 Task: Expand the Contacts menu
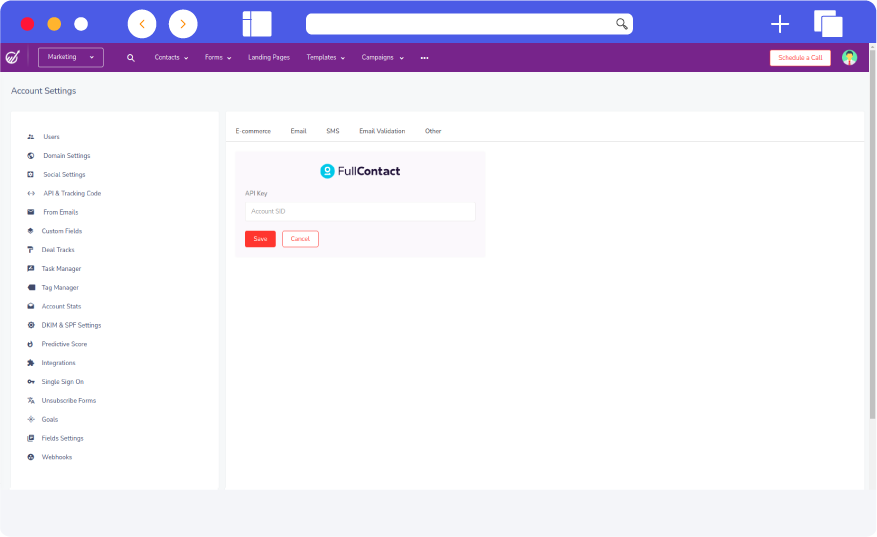[x=171, y=58]
